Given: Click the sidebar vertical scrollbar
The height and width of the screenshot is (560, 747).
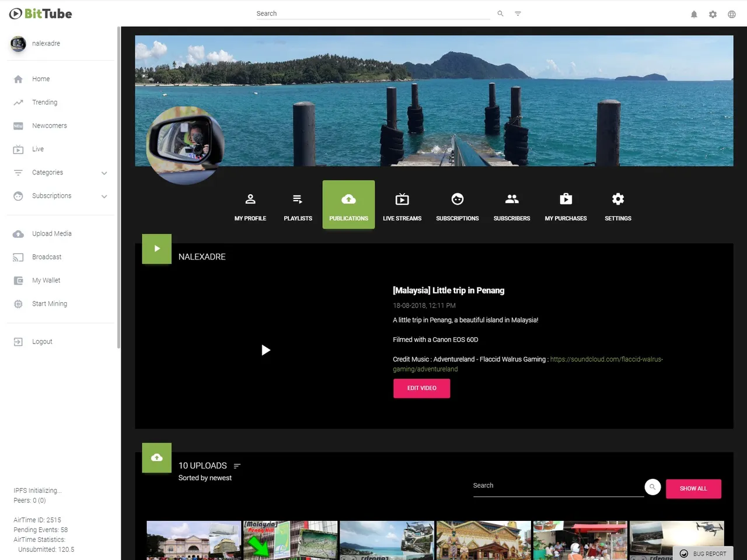Looking at the screenshot, I should point(118,187).
